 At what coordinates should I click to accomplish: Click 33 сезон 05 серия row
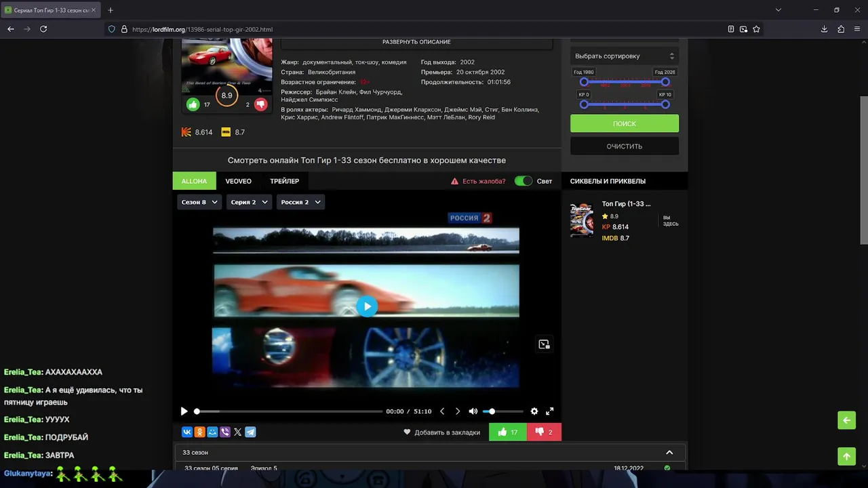430,468
